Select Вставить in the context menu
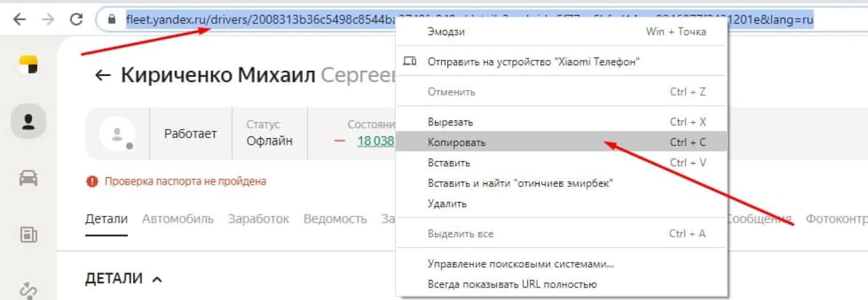 (x=448, y=163)
